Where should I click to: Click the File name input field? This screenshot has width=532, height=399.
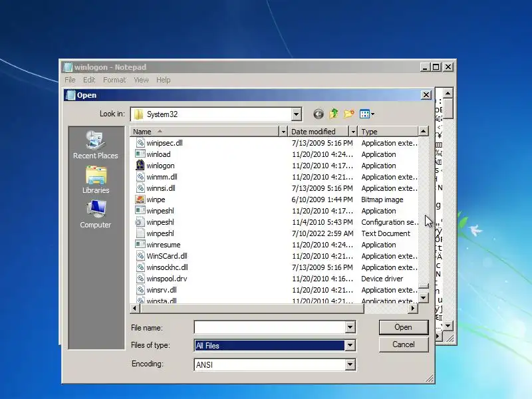pyautogui.click(x=270, y=327)
